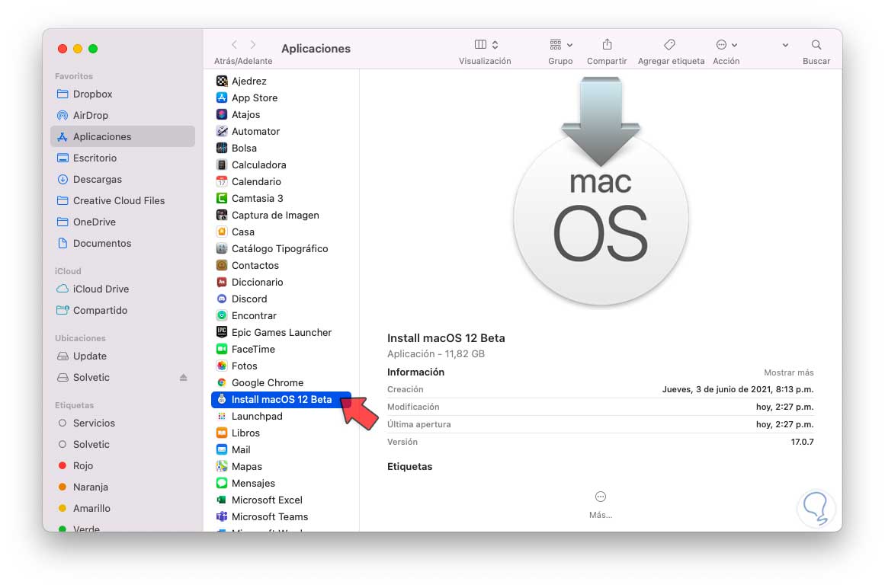Image resolution: width=885 pixels, height=588 pixels.
Task: Filter by Solvetic tag under Etiquetas
Action: click(123, 445)
